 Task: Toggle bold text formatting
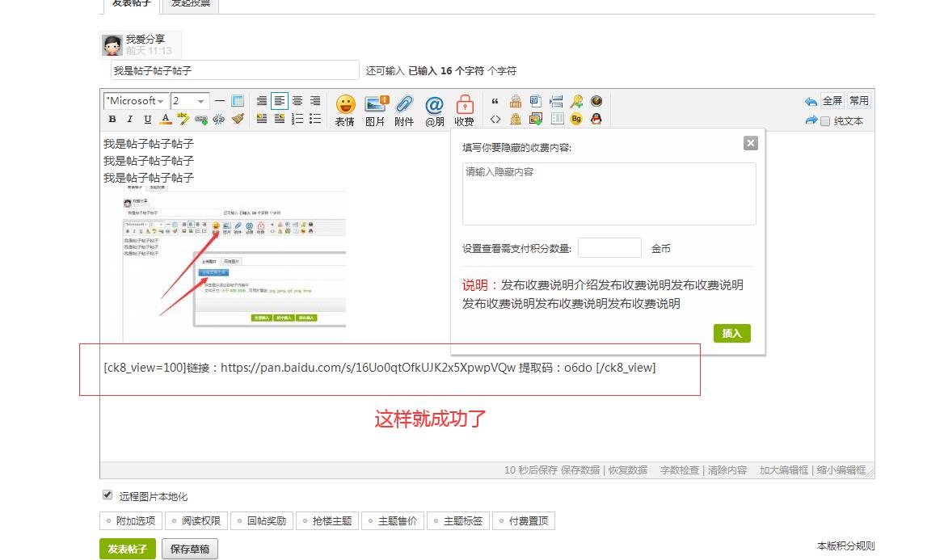pyautogui.click(x=112, y=120)
